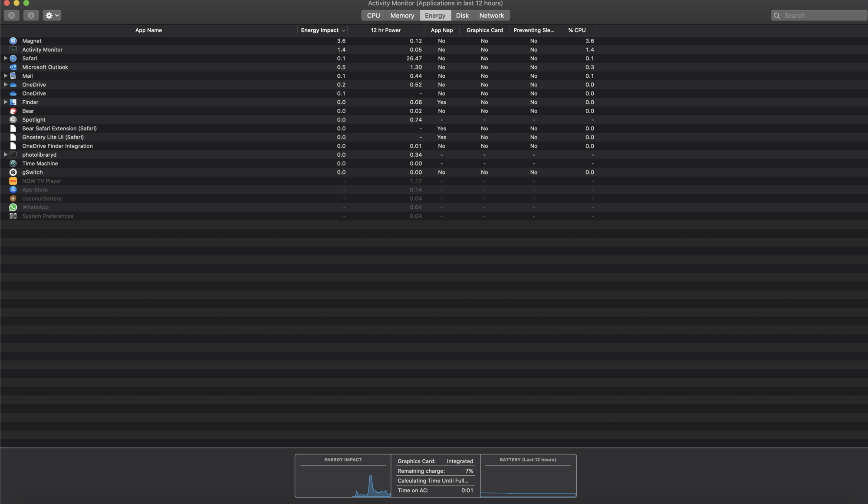
Task: Switch to the Memory tab
Action: click(x=402, y=15)
